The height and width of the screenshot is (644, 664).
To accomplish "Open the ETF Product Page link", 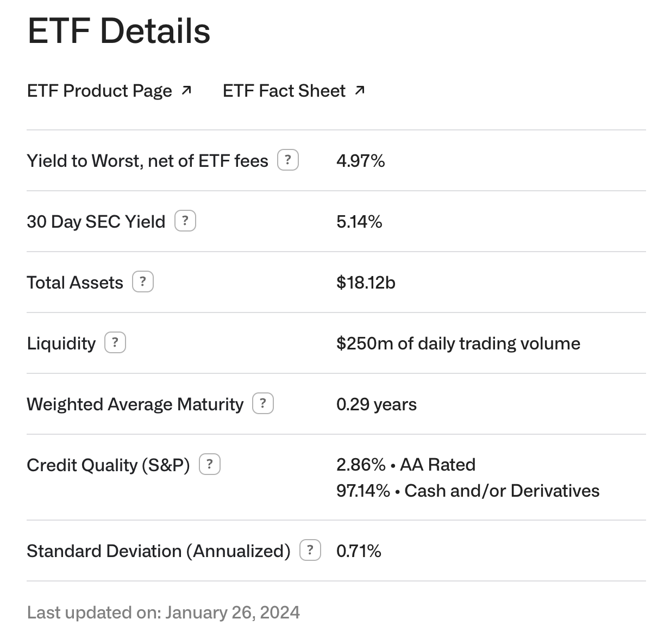I will (99, 91).
